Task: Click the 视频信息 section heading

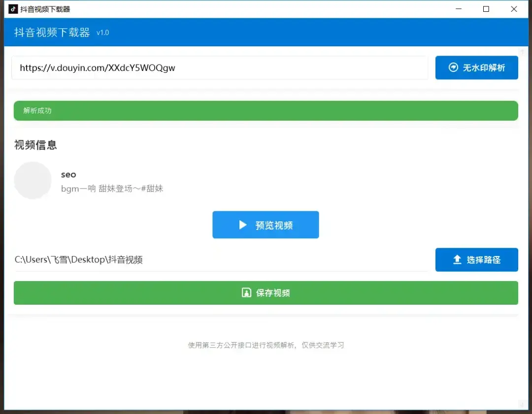Action: pos(35,145)
